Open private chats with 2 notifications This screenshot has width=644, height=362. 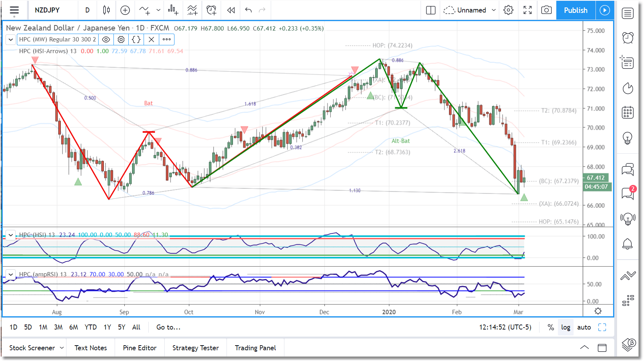[x=628, y=193]
